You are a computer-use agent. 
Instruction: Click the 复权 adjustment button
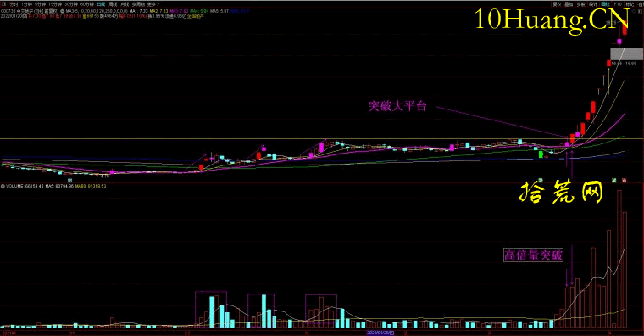(x=557, y=4)
